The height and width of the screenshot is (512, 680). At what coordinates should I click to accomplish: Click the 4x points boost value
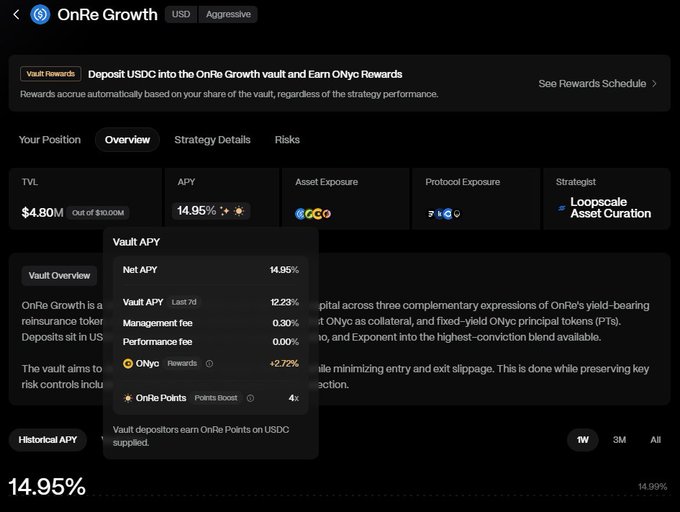pos(294,398)
